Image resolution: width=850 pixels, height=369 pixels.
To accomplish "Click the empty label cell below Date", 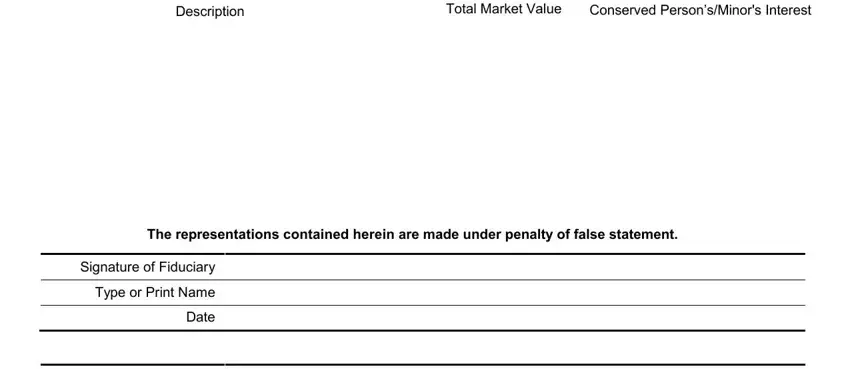I will coord(132,347).
